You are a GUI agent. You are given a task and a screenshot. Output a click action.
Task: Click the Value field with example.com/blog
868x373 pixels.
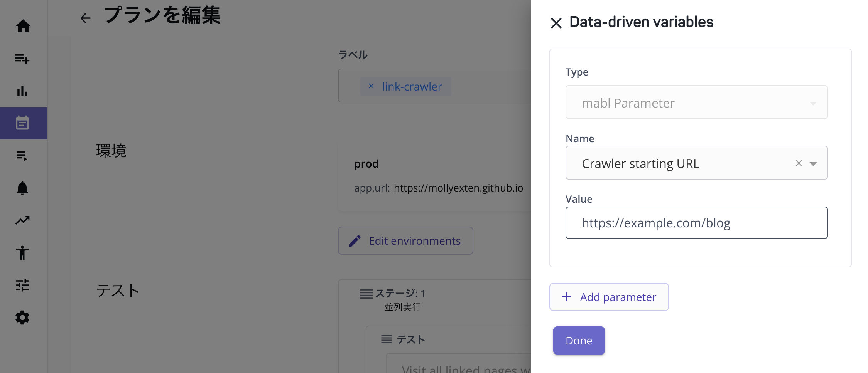(696, 223)
